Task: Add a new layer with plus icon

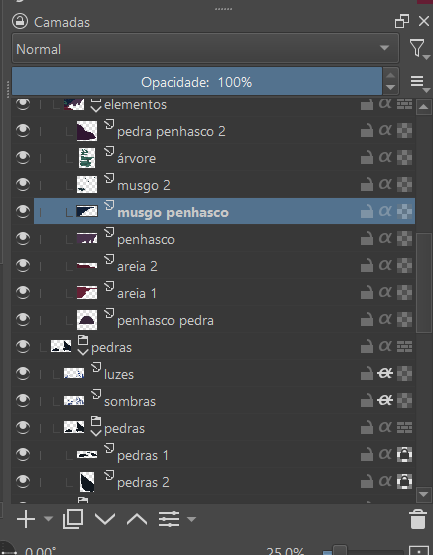Action: tap(26, 519)
